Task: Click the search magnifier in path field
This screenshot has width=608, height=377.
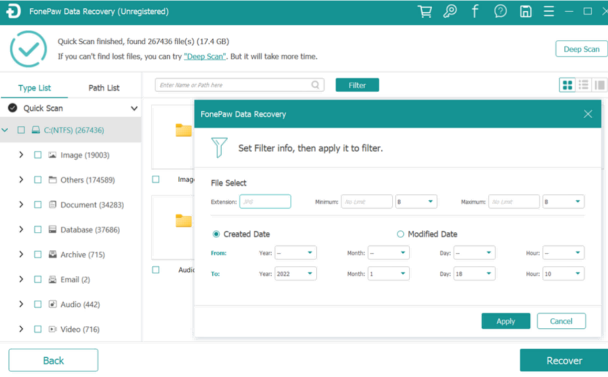Action: [316, 85]
